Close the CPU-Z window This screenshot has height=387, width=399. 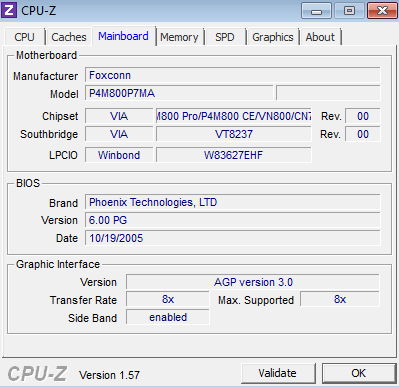[x=382, y=11]
